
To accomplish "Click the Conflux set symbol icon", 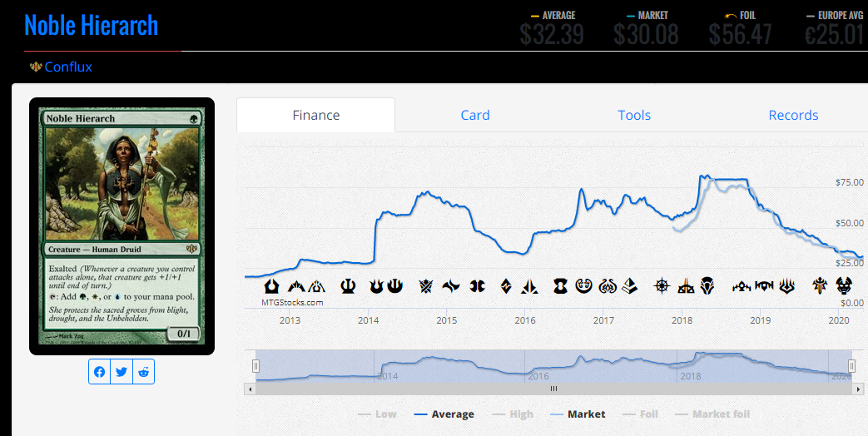I will click(36, 67).
